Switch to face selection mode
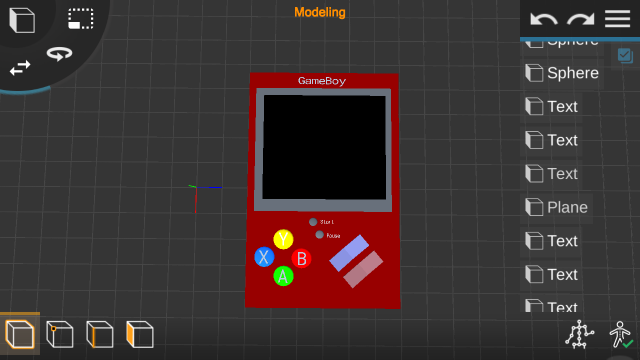Image resolution: width=640 pixels, height=360 pixels. (140, 334)
